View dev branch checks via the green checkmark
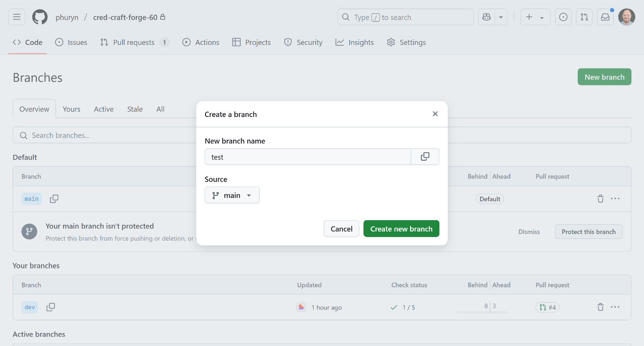644x346 pixels. click(393, 307)
